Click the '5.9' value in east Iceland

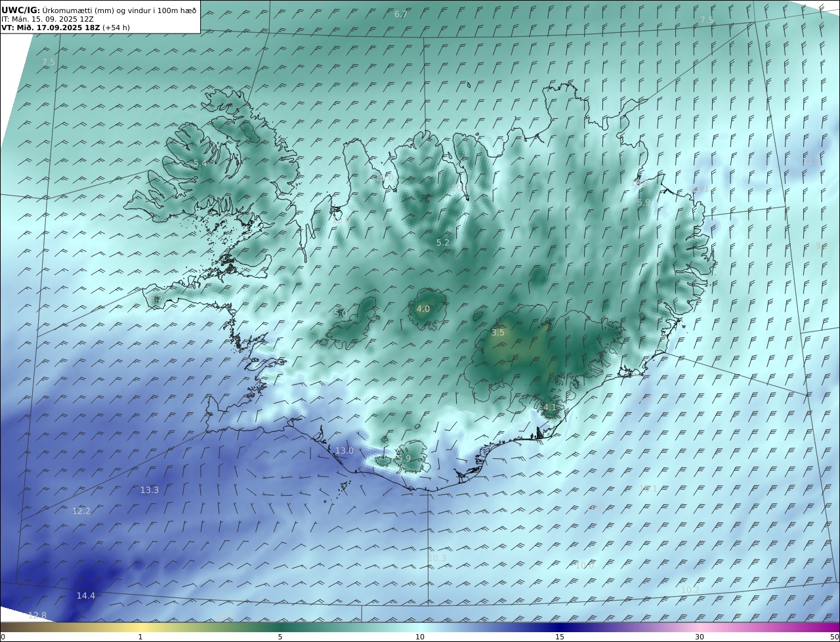[x=644, y=203]
